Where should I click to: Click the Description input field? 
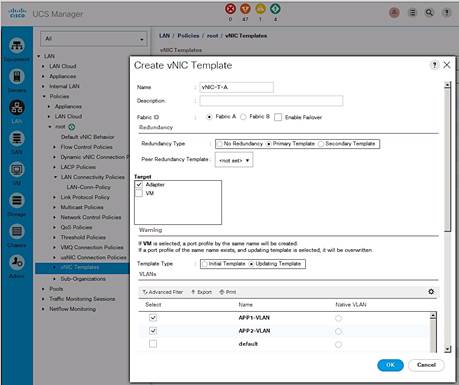pyautogui.click(x=271, y=101)
